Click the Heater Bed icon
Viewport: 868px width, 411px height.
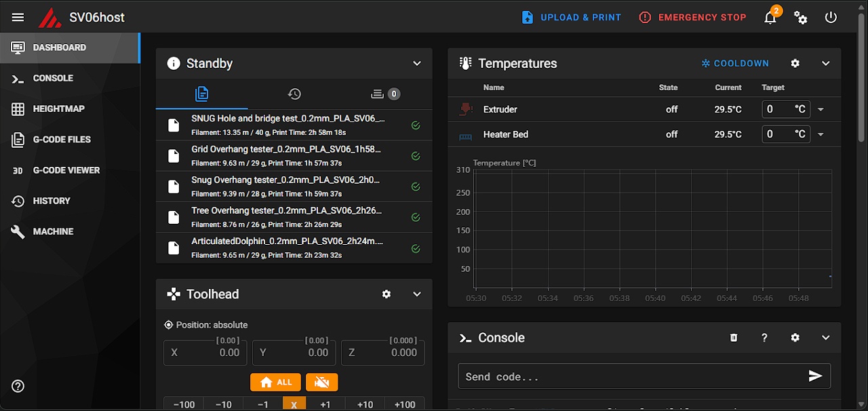465,136
